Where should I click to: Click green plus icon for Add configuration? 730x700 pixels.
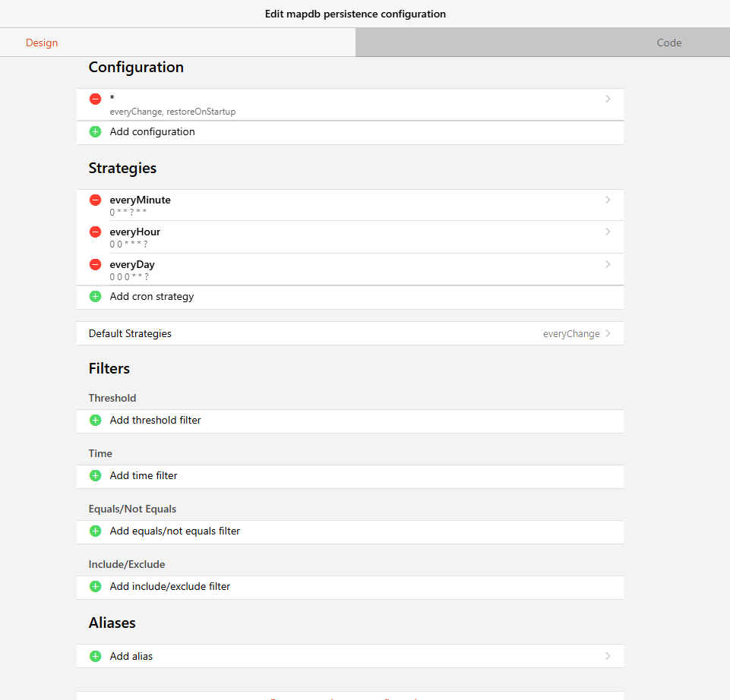pos(95,131)
